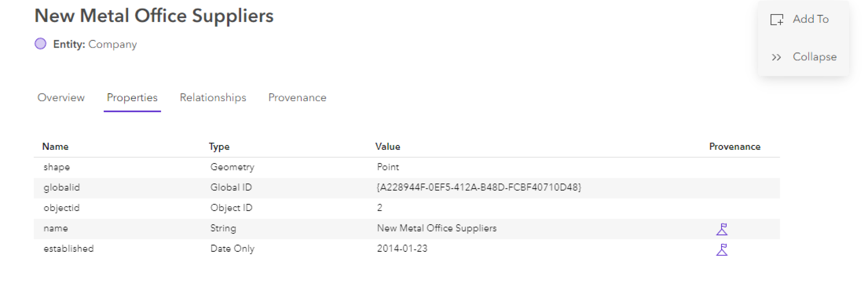Viewport: 868px width, 295px height.
Task: Click the Add To button
Action: coord(810,19)
